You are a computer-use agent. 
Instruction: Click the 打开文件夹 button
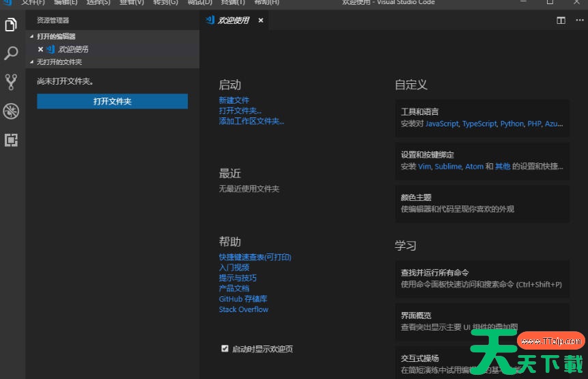pos(112,101)
